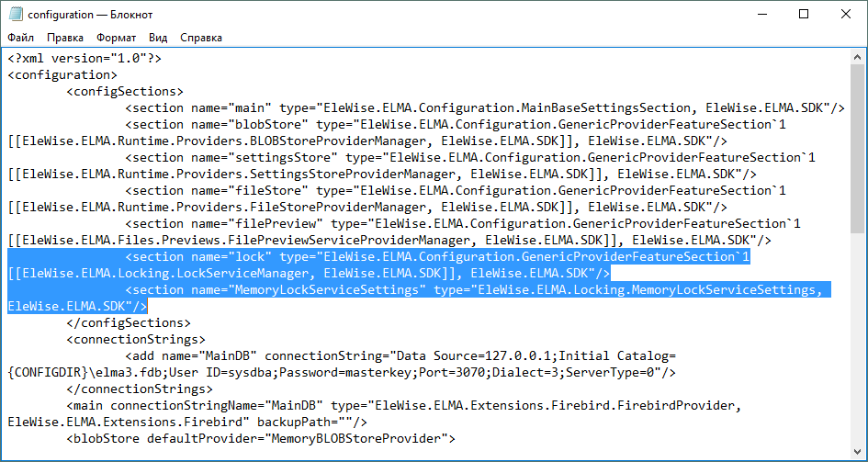The height and width of the screenshot is (462, 868).
Task: Place the cursor on the xml version line
Action: pyautogui.click(x=85, y=58)
